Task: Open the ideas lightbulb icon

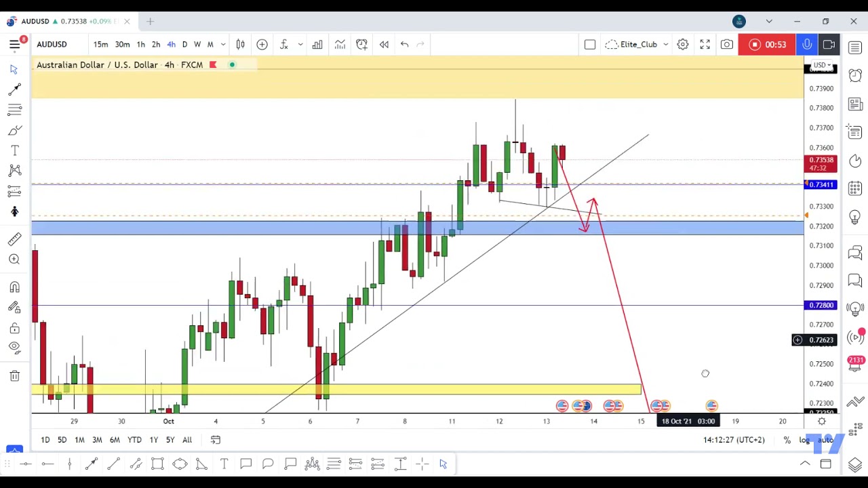Action: (x=855, y=218)
